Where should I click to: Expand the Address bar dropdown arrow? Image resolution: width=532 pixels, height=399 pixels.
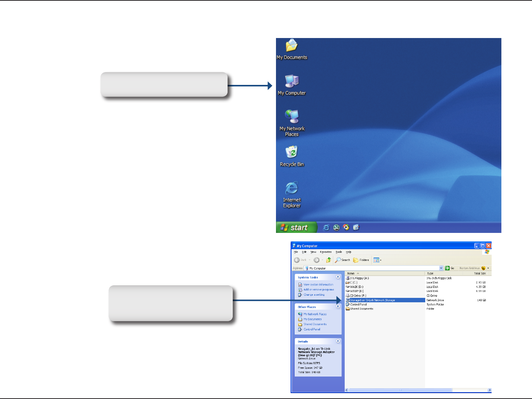point(441,268)
